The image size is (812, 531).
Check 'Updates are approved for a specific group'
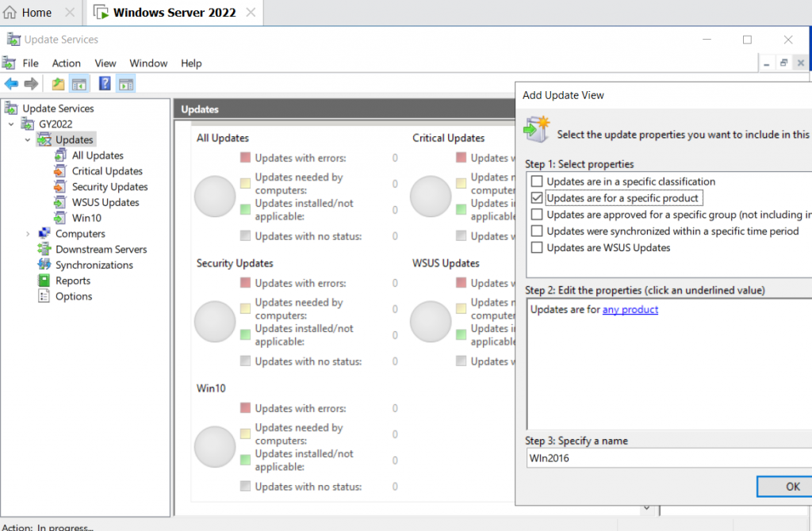(537, 214)
